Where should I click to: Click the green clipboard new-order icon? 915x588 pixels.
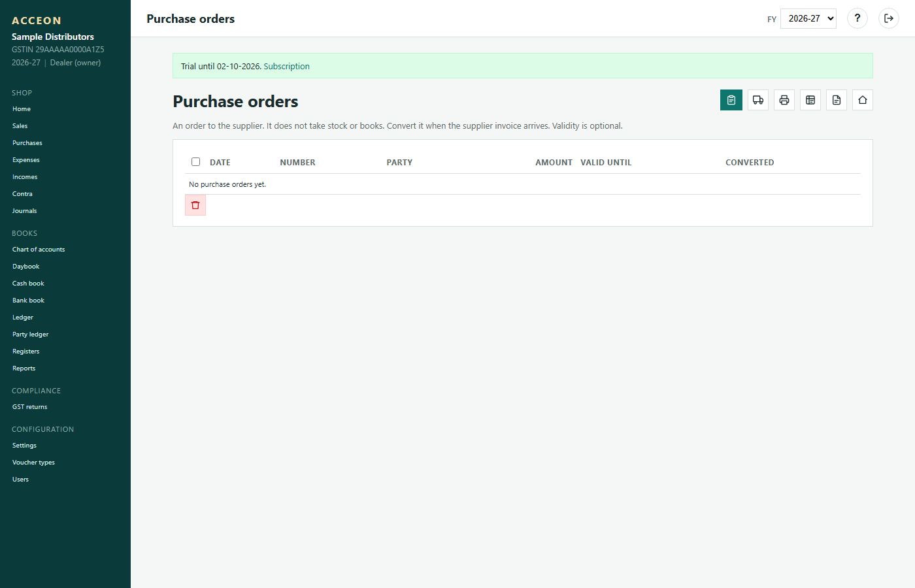731,100
